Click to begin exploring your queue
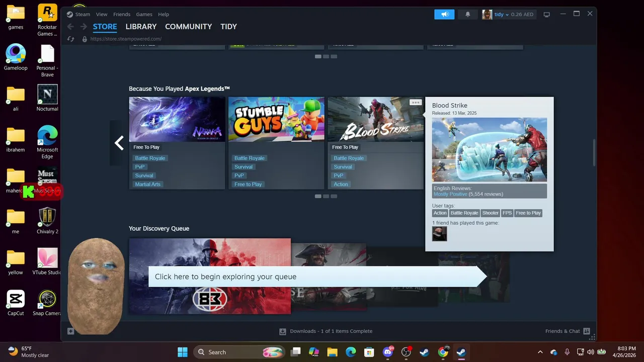 point(317,277)
